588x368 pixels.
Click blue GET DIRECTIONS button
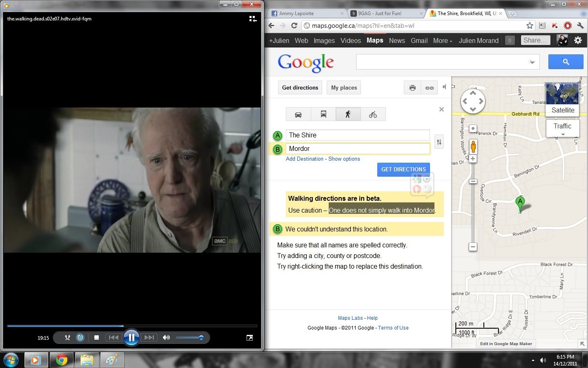click(403, 169)
